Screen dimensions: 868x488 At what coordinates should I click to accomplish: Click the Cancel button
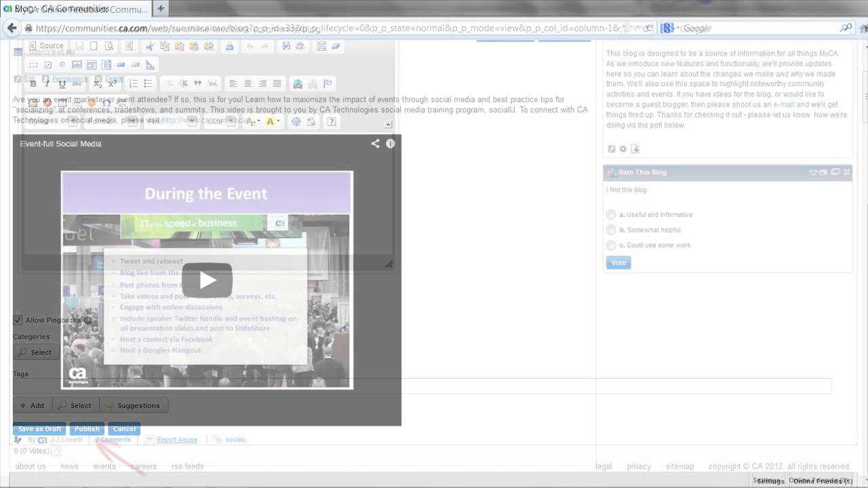124,429
